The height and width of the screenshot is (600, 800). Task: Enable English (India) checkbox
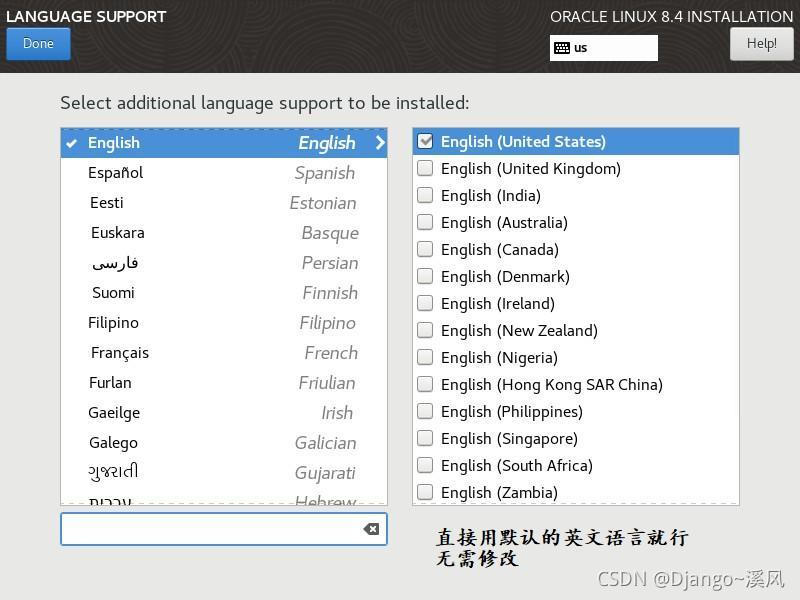[425, 195]
